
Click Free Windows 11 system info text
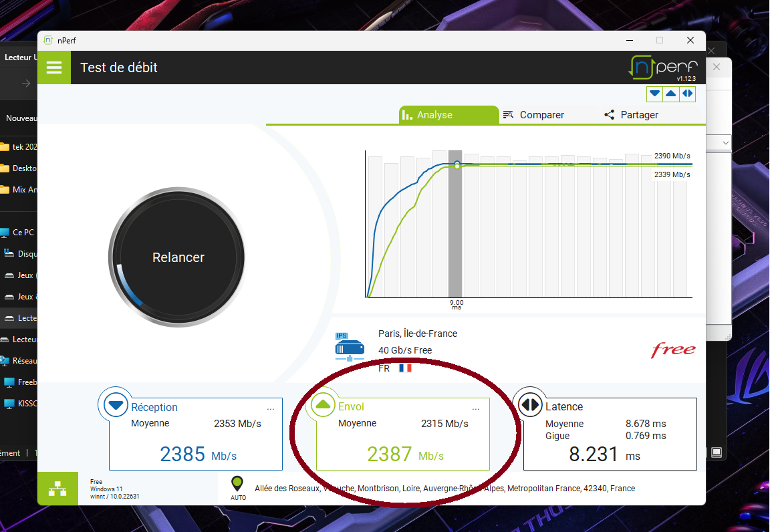(x=114, y=489)
